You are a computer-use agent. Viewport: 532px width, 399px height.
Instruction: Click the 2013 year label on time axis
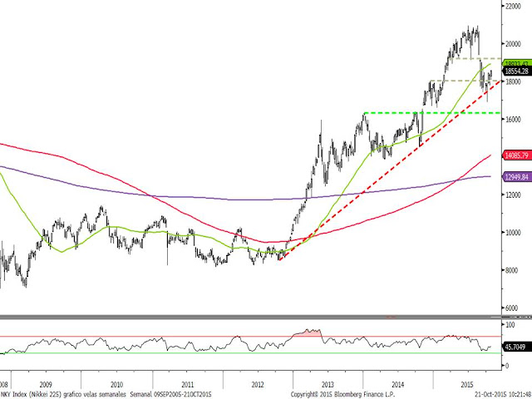coord(328,385)
